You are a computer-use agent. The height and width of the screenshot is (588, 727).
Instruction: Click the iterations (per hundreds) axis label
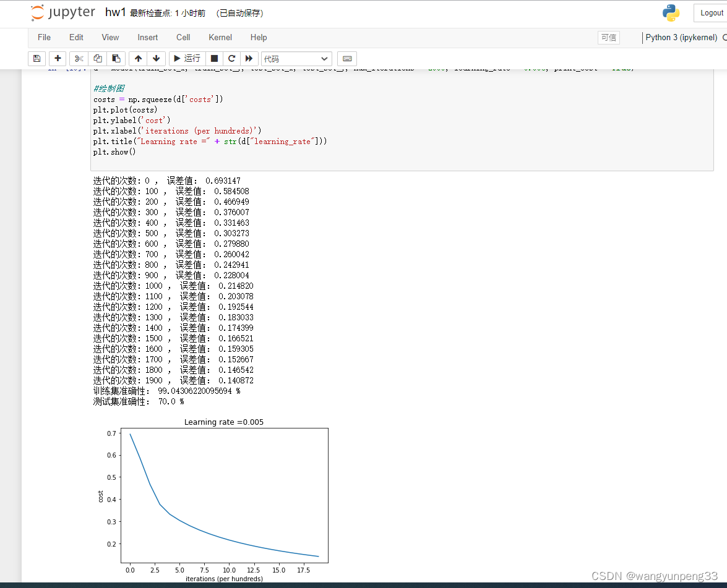point(224,578)
